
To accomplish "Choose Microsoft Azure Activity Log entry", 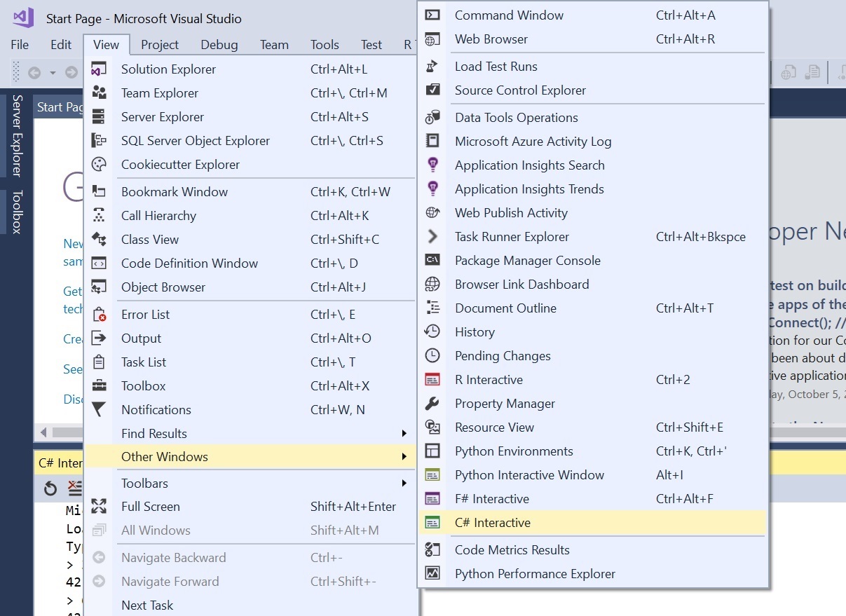I will 592,142.
